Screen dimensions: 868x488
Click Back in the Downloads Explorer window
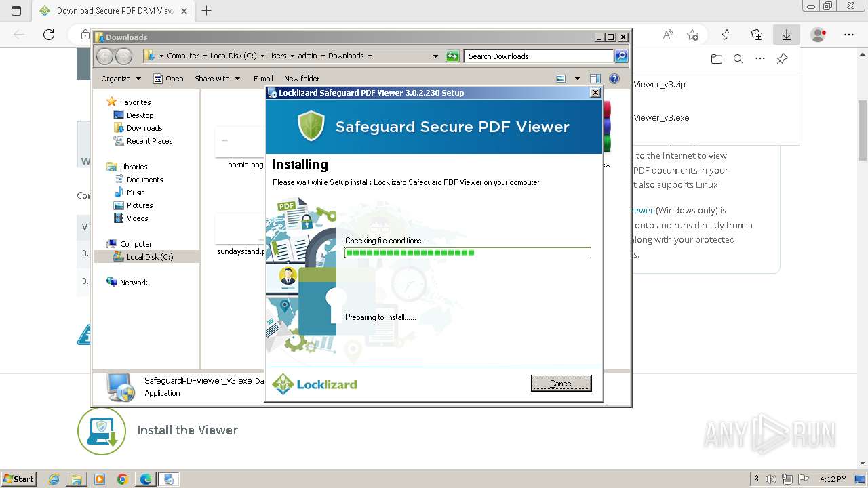pyautogui.click(x=104, y=56)
